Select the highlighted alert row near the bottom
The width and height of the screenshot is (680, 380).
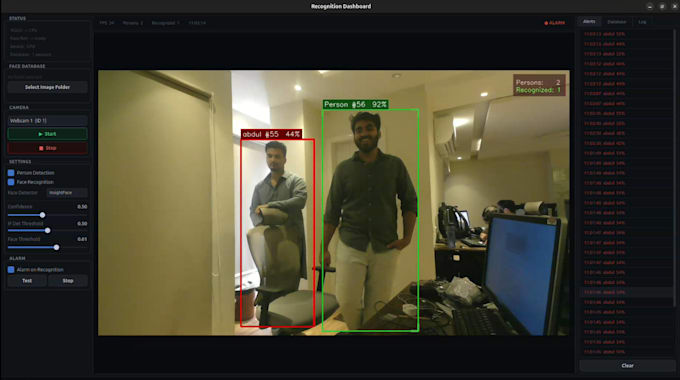626,292
